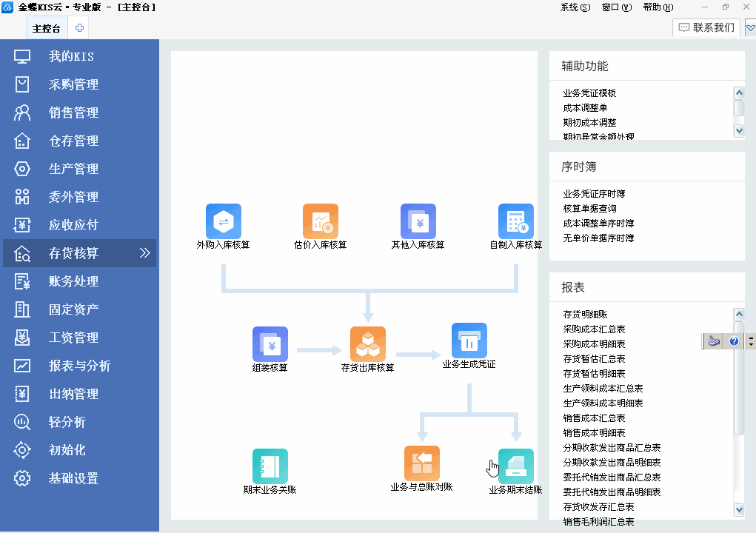The width and height of the screenshot is (756, 533).
Task: Click the 联系我们 button
Action: tap(707, 27)
